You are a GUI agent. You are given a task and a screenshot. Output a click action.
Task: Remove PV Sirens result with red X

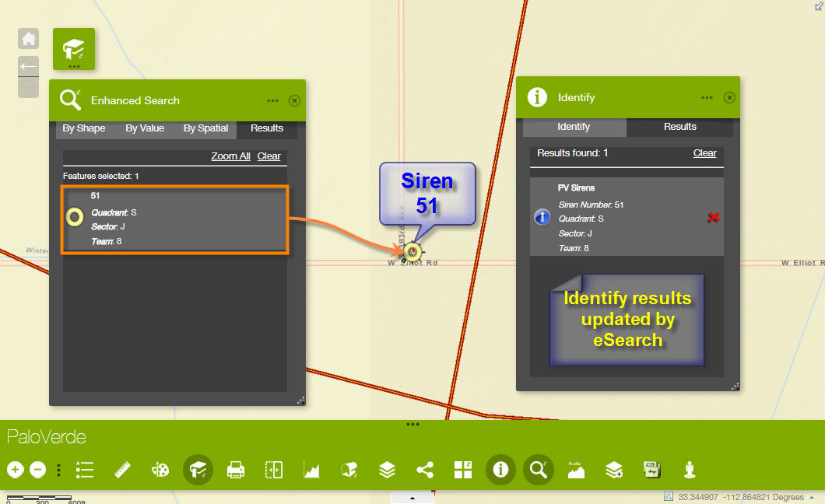pyautogui.click(x=714, y=217)
